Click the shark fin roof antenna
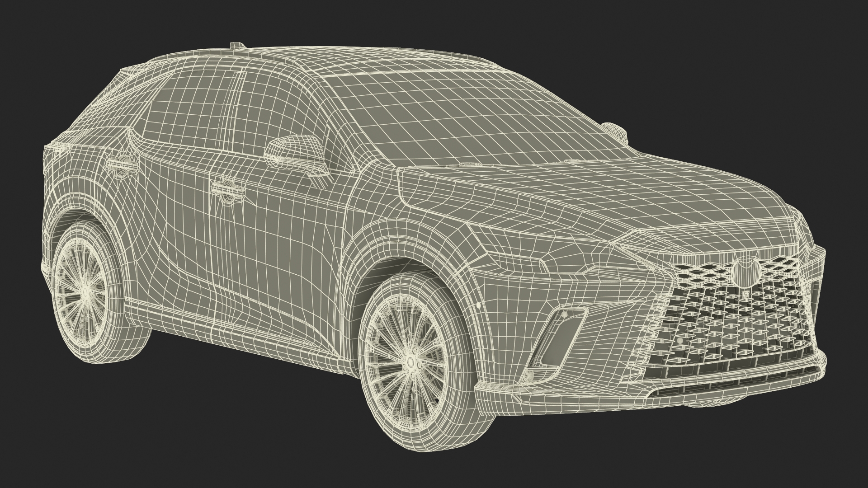 pos(236,45)
